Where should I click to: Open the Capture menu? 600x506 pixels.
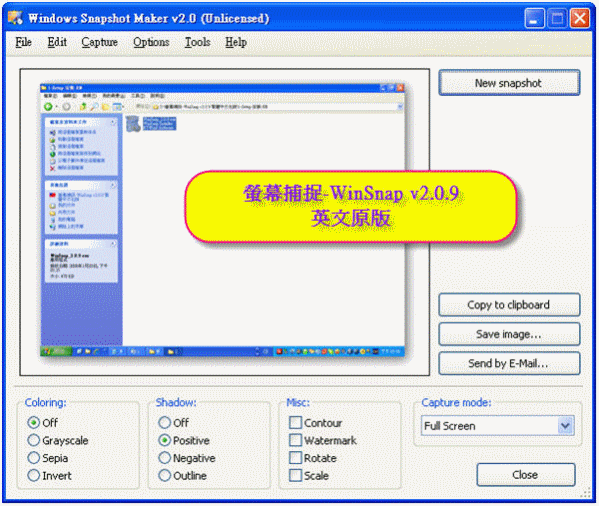click(x=99, y=42)
